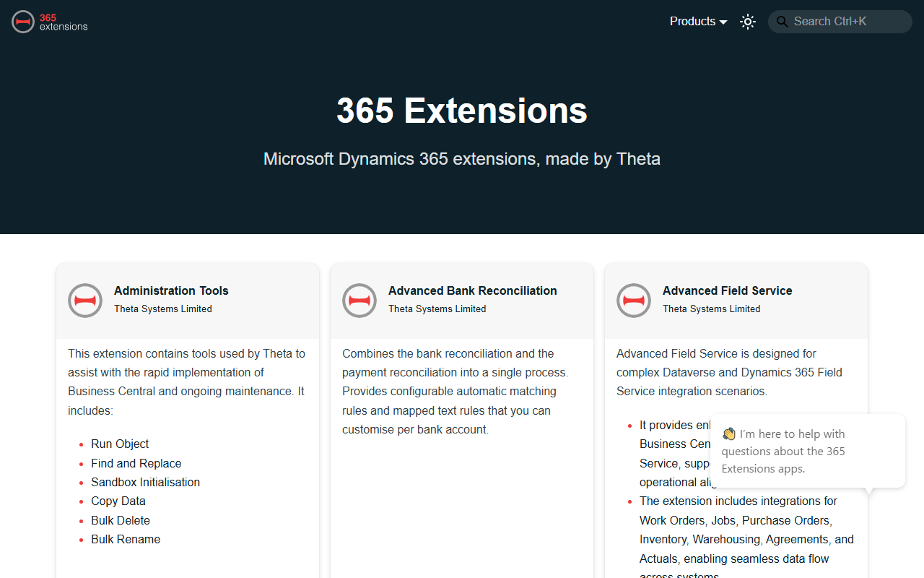Screen dimensions: 924x578
Task: Click the Copy Data list item
Action: coord(118,501)
